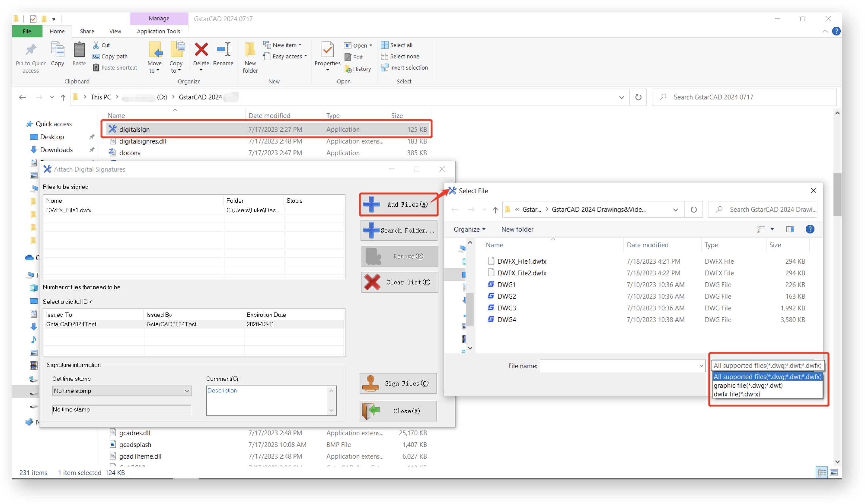Click the Explorer address bar refresh icon
This screenshot has width=865, height=504.
pyautogui.click(x=638, y=97)
